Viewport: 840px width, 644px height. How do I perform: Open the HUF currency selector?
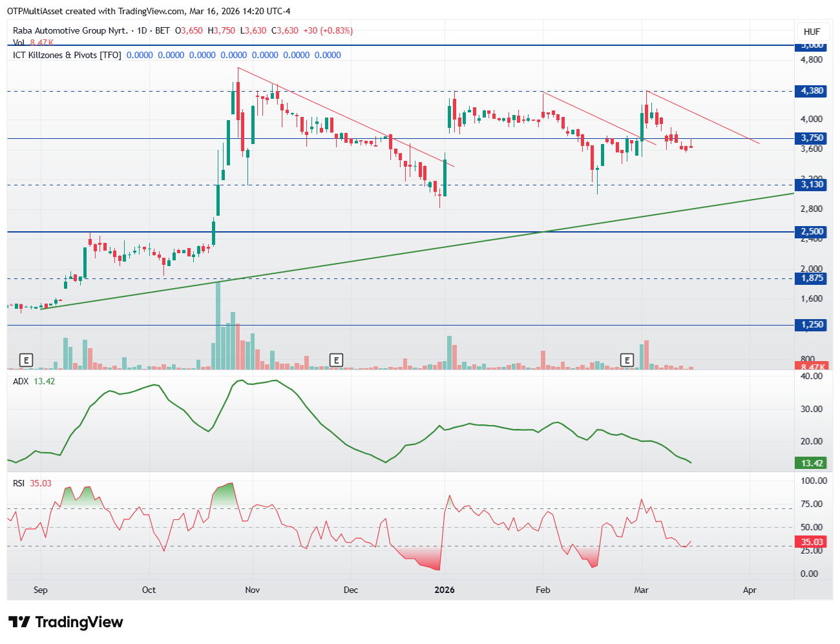coord(812,32)
